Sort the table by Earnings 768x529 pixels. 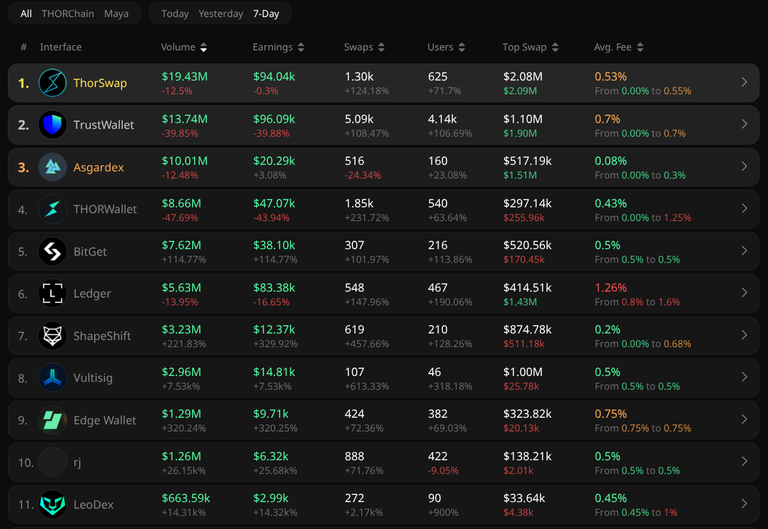[x=278, y=47]
